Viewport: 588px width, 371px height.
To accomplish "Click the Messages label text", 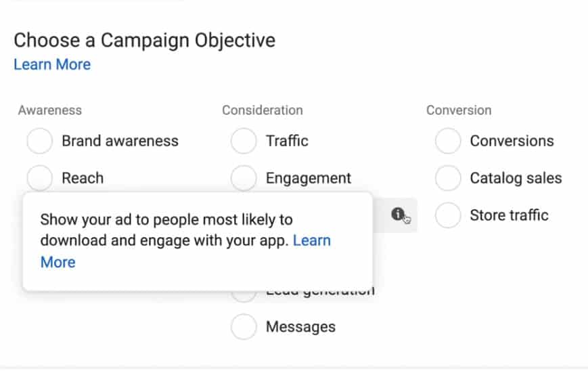I will 300,327.
